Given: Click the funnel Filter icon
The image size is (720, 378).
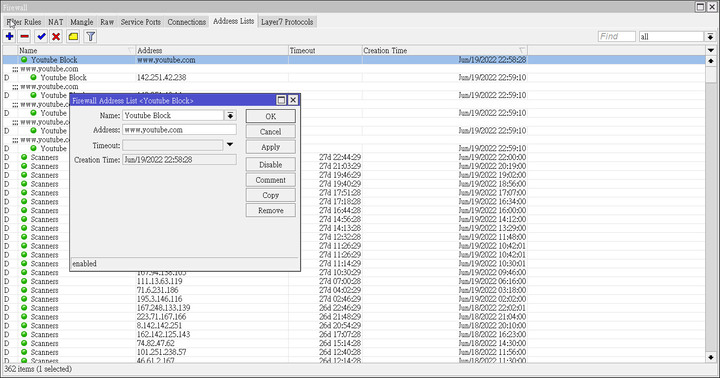Looking at the screenshot, I should coord(90,36).
